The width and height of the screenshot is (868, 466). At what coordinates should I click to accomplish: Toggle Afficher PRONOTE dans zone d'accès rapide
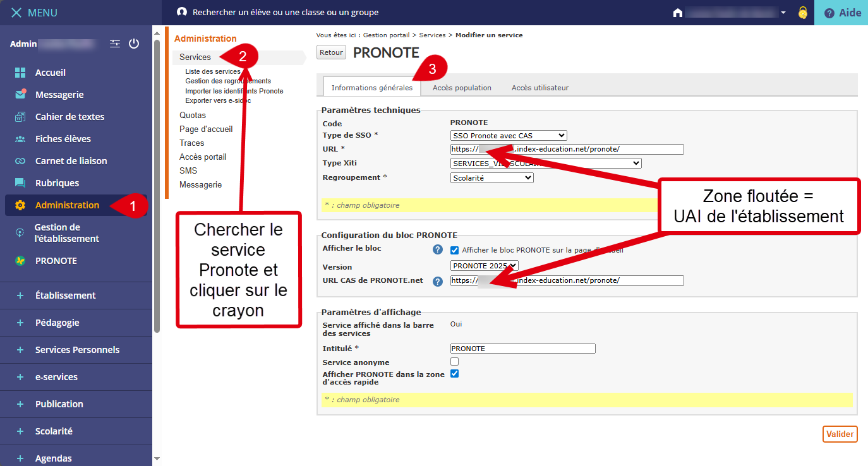tap(454, 374)
